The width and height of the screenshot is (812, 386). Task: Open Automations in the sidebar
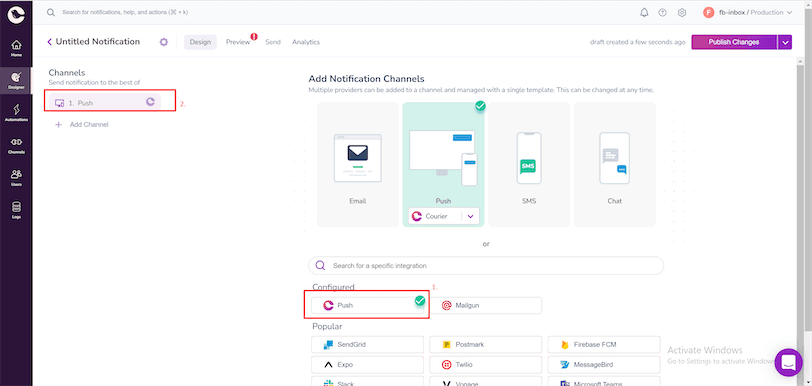16,112
